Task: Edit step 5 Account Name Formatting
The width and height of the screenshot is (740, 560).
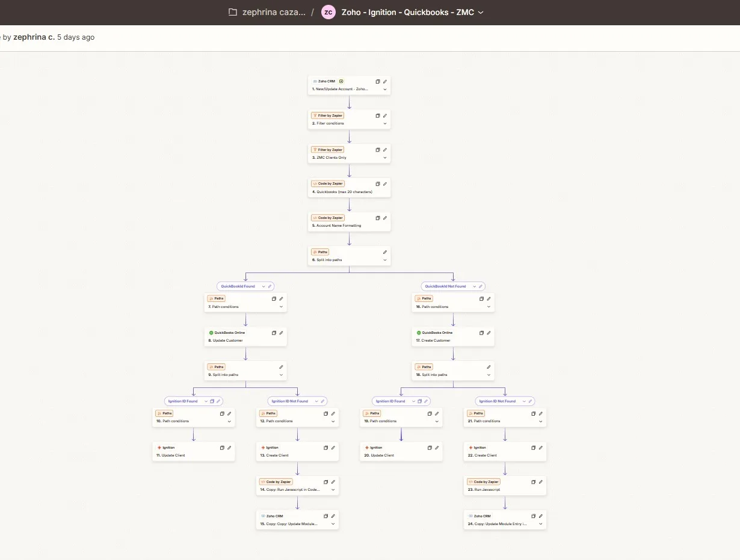Action: (x=385, y=218)
